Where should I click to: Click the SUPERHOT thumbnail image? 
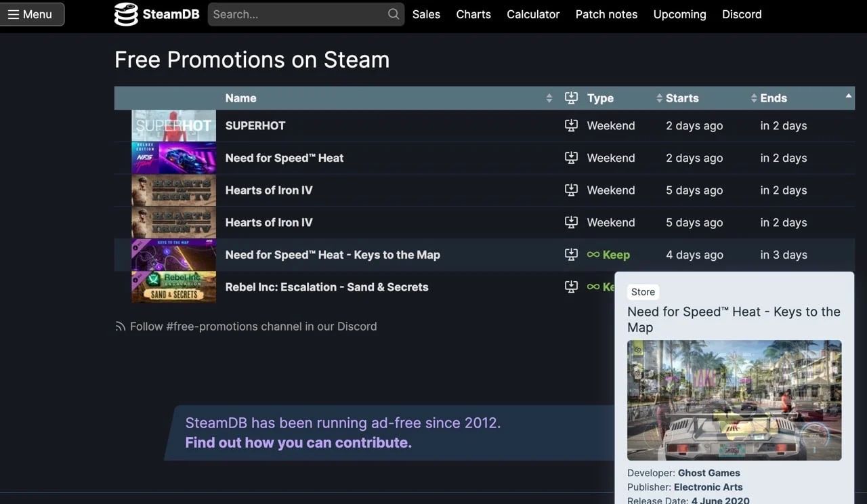pos(173,125)
